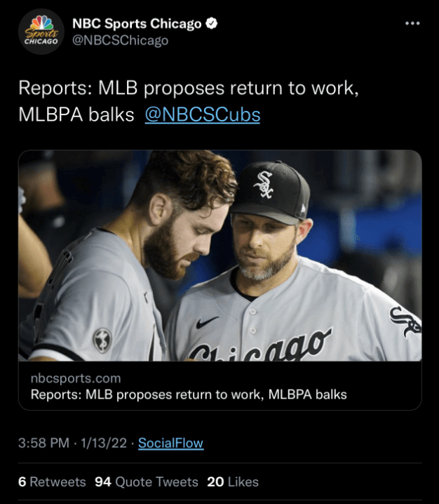Click the nbcsports.com domain label

[x=76, y=378]
